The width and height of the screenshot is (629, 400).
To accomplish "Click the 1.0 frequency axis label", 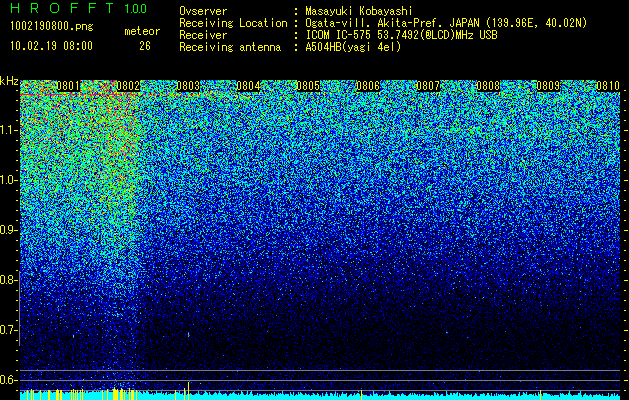I will 8,180.
